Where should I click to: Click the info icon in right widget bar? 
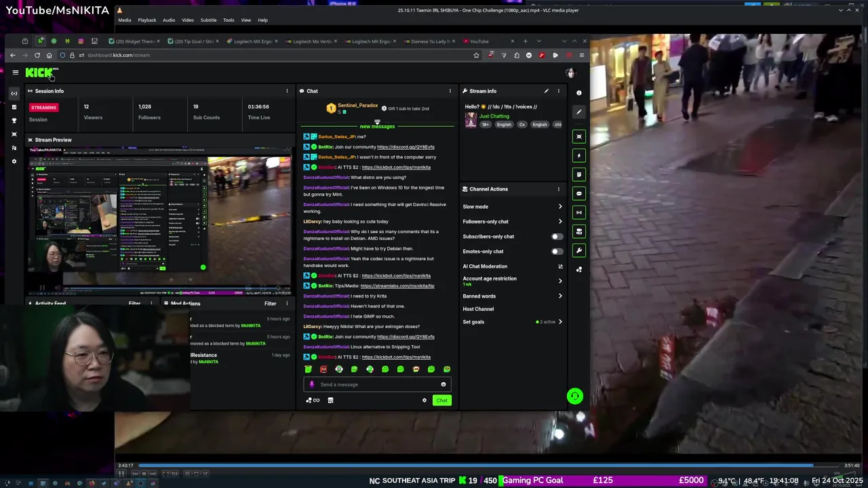[x=578, y=93]
